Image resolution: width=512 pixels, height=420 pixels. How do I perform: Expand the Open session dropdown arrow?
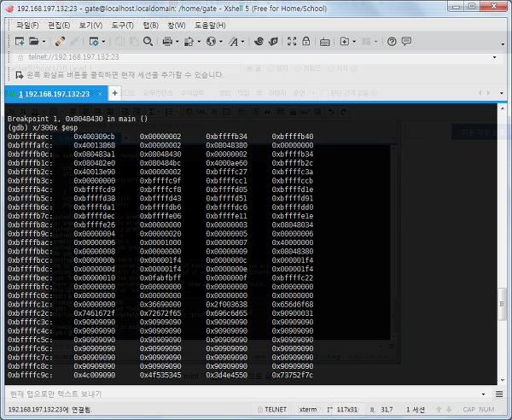pos(44,42)
